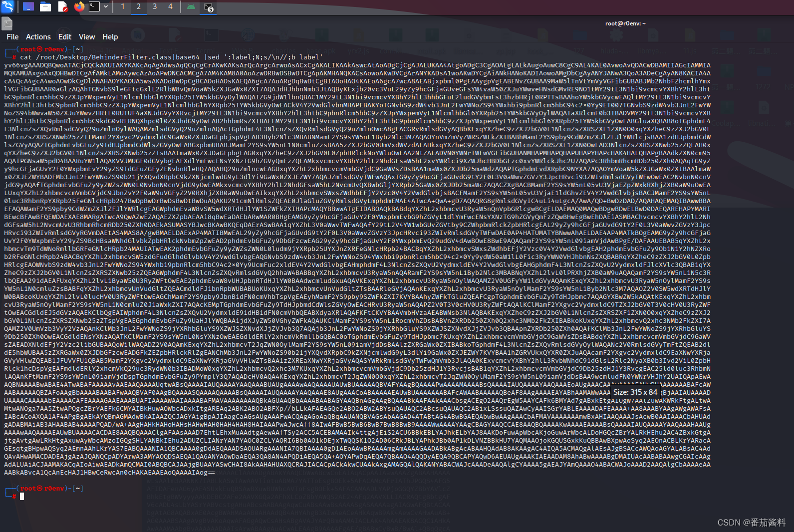794x532 pixels.
Task: Select the terminal taskbar entry with badge 5
Action: 209,7
